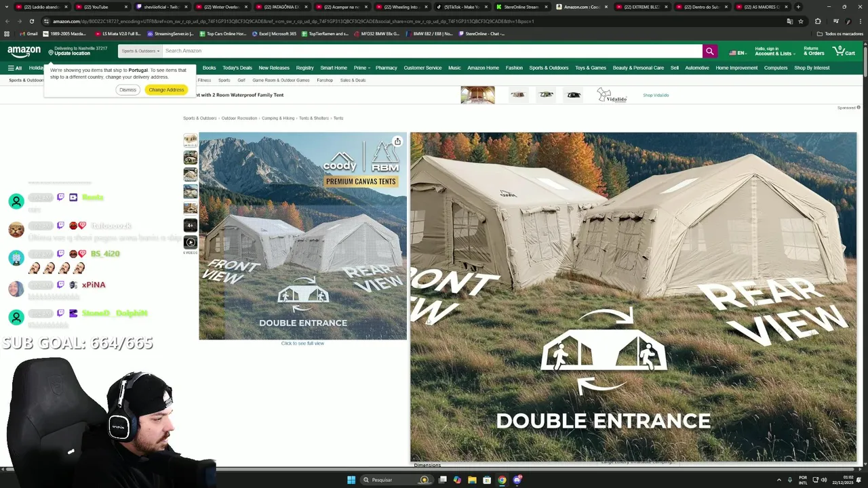The width and height of the screenshot is (868, 488).
Task: Open the EN language selector
Action: click(x=737, y=53)
